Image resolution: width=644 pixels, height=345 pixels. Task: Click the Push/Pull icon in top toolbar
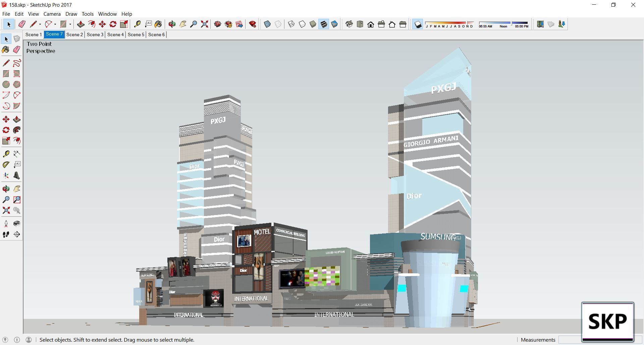pyautogui.click(x=81, y=24)
